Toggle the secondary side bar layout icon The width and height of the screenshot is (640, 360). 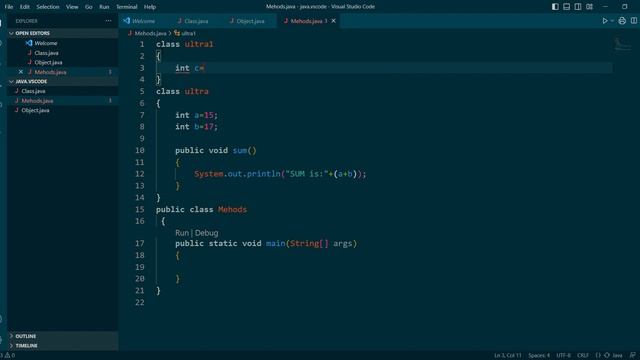coord(578,7)
